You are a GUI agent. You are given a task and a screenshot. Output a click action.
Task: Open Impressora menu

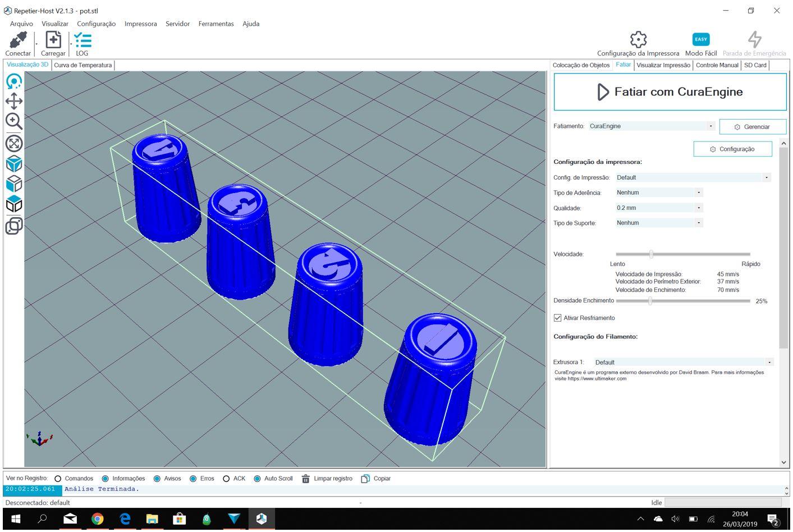pos(140,24)
